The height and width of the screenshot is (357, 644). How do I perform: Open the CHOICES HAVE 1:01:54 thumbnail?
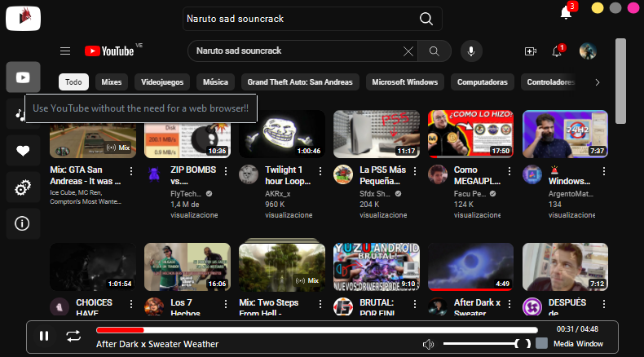pyautogui.click(x=93, y=267)
